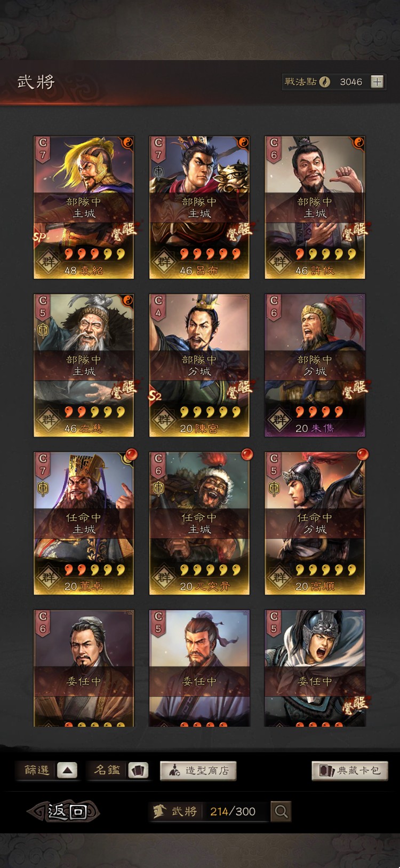Tap the plus icon beside 戰法點 3046
Image resolution: width=400 pixels, height=868 pixels.
tap(377, 82)
